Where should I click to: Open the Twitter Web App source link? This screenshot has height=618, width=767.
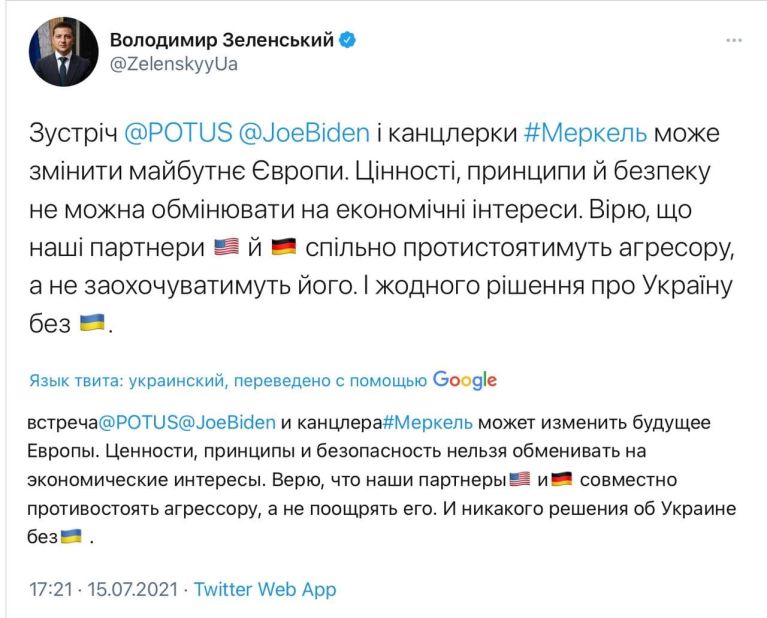pos(265,589)
